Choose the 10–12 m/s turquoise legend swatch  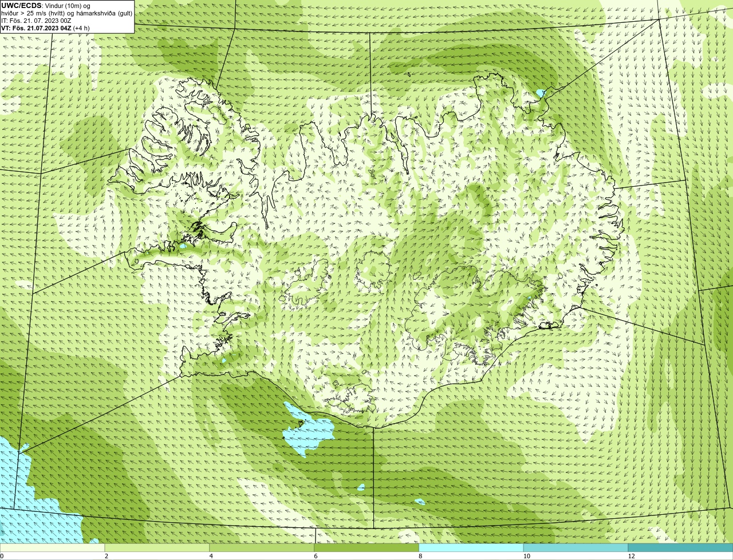pyautogui.click(x=576, y=548)
